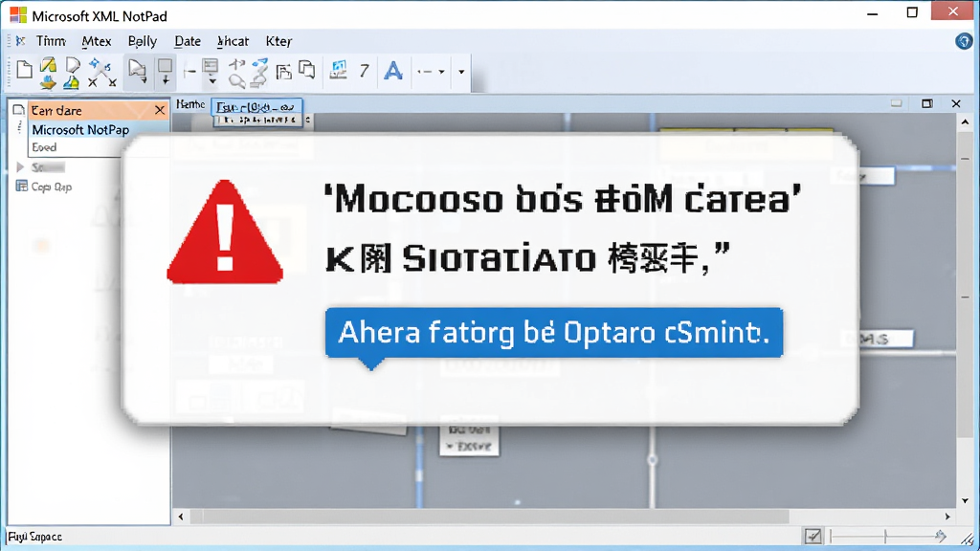
Task: Open the Kter menu
Action: 278,41
